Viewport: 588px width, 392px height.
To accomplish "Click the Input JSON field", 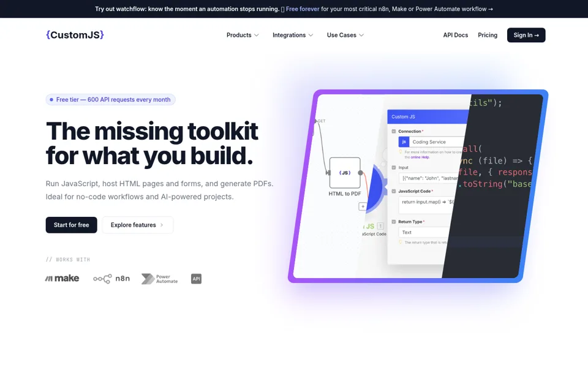I will tap(429, 178).
